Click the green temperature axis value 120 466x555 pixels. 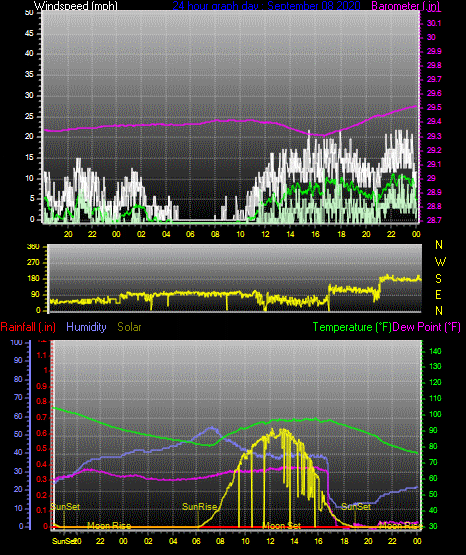tap(435, 383)
